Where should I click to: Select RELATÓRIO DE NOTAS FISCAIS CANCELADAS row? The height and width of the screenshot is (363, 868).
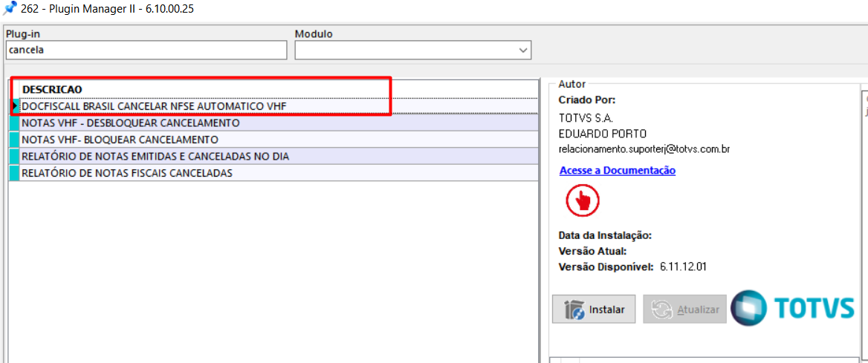coord(279,173)
